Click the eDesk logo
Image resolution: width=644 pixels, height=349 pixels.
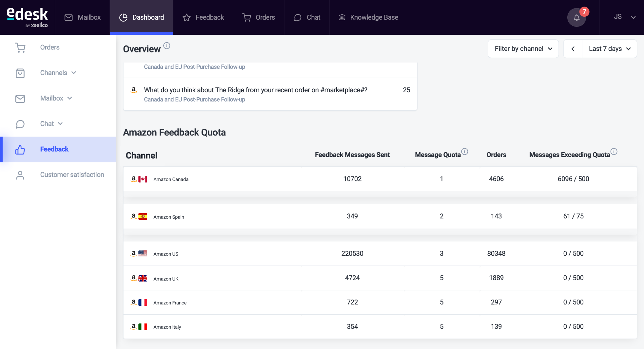tap(27, 17)
